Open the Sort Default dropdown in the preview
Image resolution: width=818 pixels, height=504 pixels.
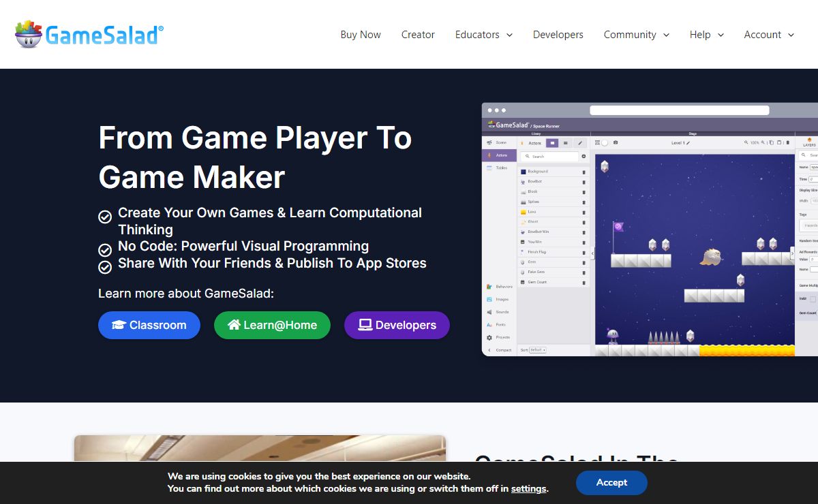(x=538, y=350)
